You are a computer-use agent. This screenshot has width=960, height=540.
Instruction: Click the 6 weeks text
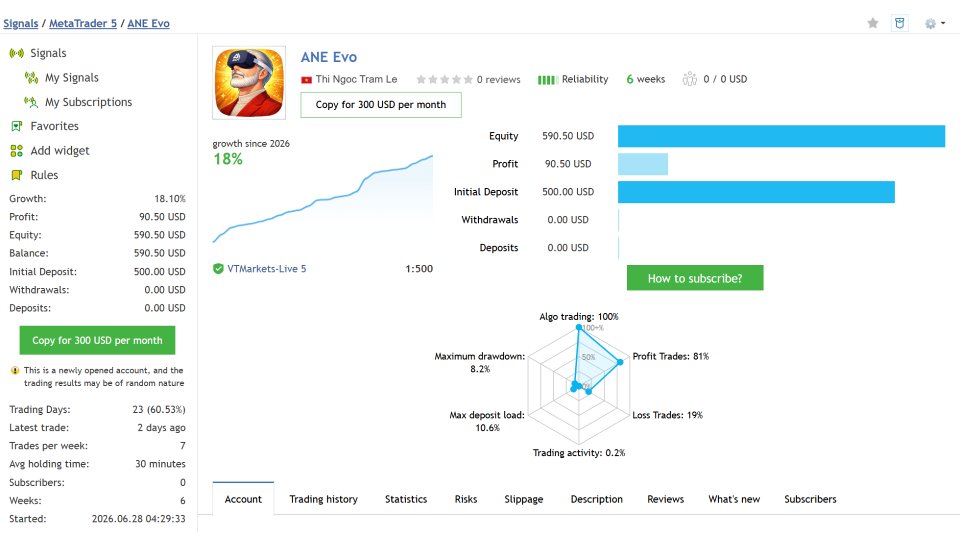coord(645,79)
